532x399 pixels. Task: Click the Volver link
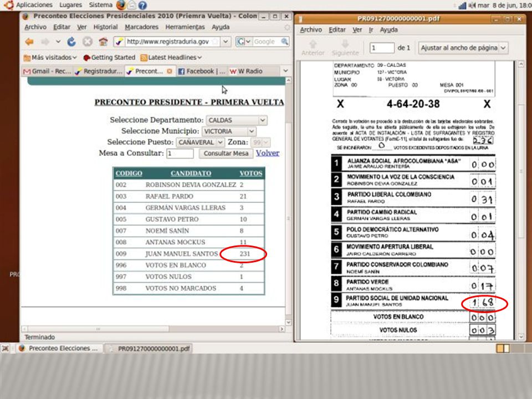268,153
